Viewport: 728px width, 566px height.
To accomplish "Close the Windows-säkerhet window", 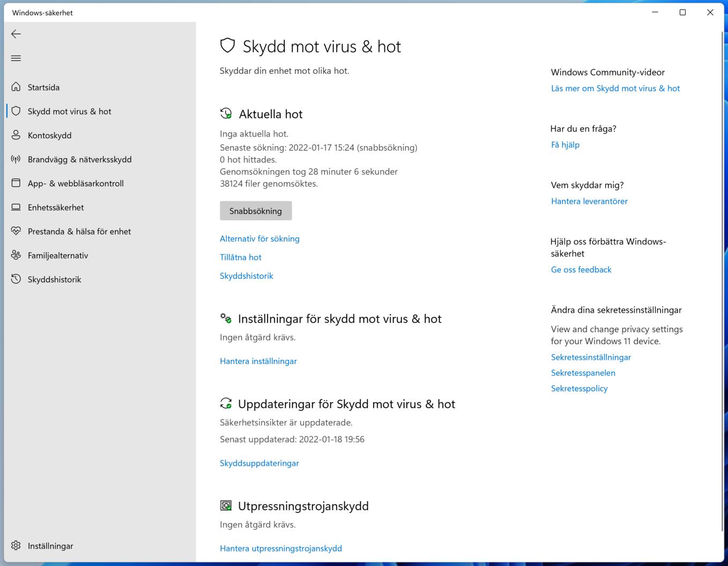I will point(710,12).
